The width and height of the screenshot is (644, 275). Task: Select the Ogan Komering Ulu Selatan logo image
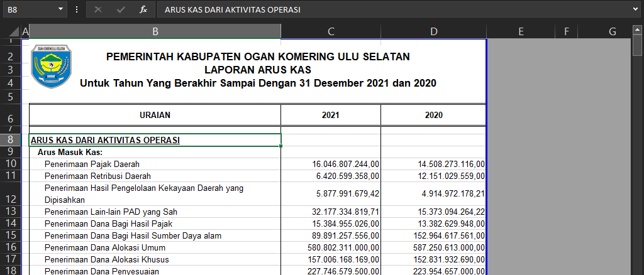[51, 66]
